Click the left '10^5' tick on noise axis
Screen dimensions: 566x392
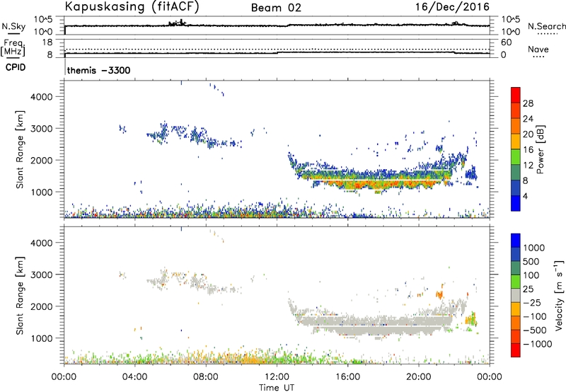[x=43, y=19]
